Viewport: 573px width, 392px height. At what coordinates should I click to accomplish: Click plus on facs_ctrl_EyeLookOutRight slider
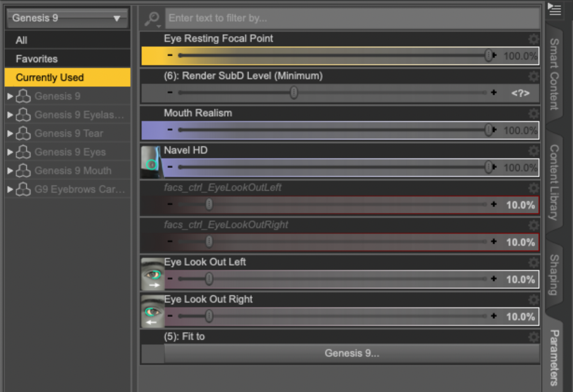[x=494, y=241]
